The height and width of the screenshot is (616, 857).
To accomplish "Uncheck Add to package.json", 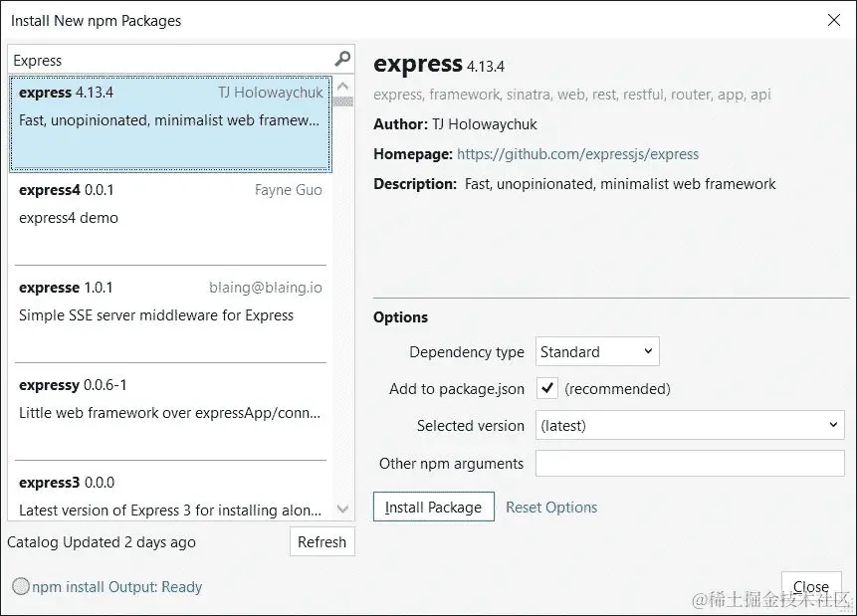I will click(x=546, y=389).
